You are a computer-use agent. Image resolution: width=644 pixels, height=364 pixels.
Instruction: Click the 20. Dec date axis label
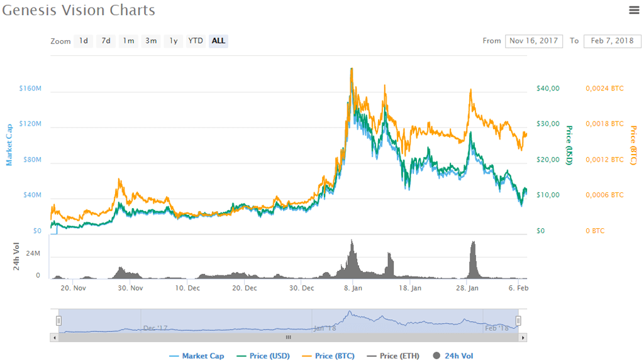[245, 288]
